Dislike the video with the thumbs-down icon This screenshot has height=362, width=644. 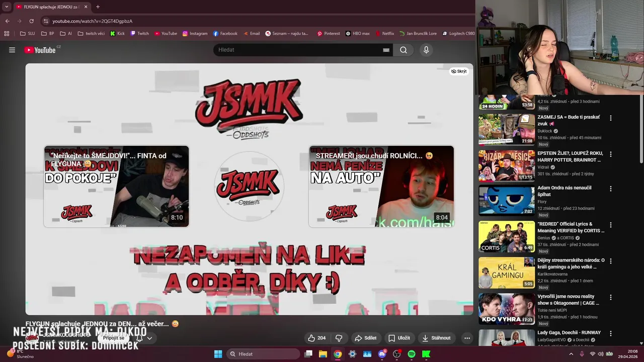[x=339, y=338]
